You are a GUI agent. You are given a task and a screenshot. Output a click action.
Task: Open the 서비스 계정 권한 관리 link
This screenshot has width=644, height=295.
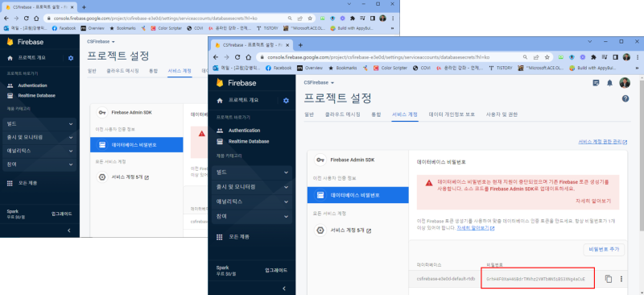click(x=602, y=142)
